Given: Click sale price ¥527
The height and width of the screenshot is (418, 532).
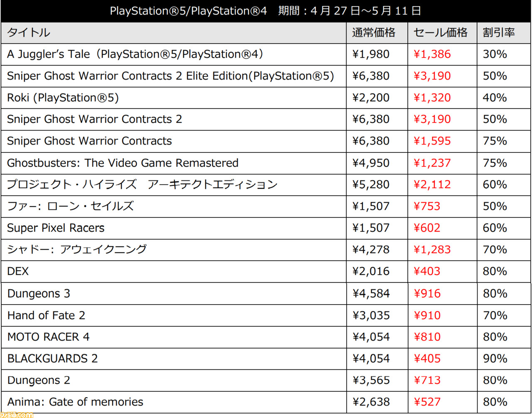Looking at the screenshot, I should pyautogui.click(x=427, y=402).
